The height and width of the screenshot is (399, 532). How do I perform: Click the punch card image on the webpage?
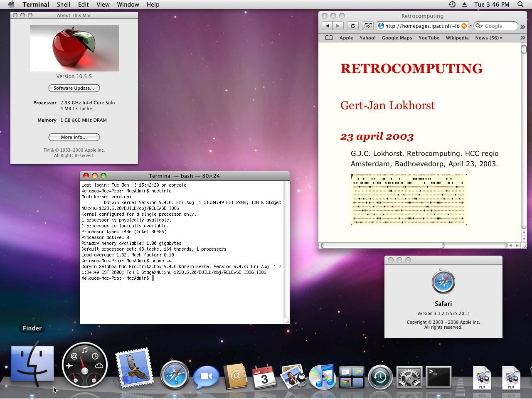(409, 199)
